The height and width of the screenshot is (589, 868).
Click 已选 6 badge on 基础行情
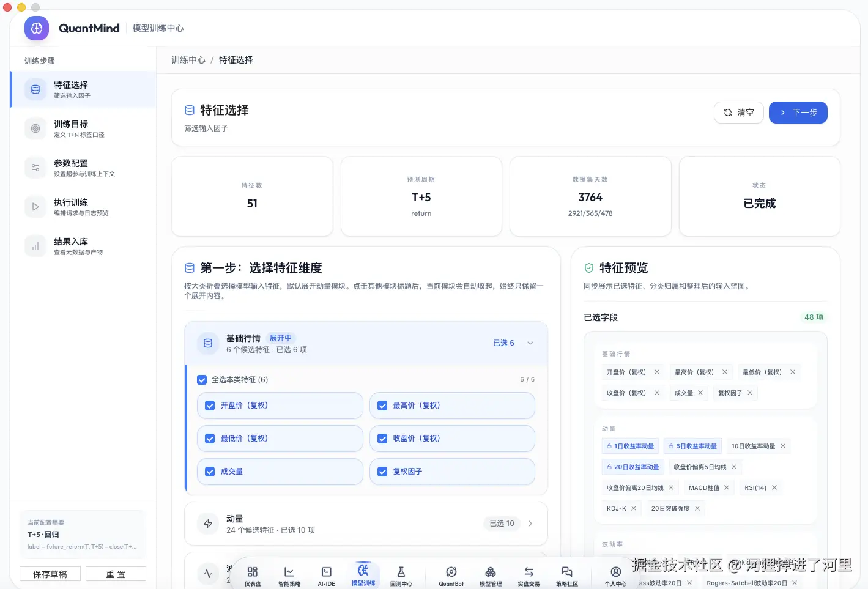(x=503, y=343)
